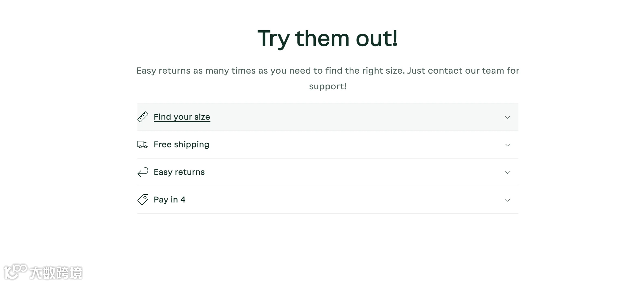Click empty middle of Free shipping row
644x283 pixels.
pyautogui.click(x=352, y=144)
